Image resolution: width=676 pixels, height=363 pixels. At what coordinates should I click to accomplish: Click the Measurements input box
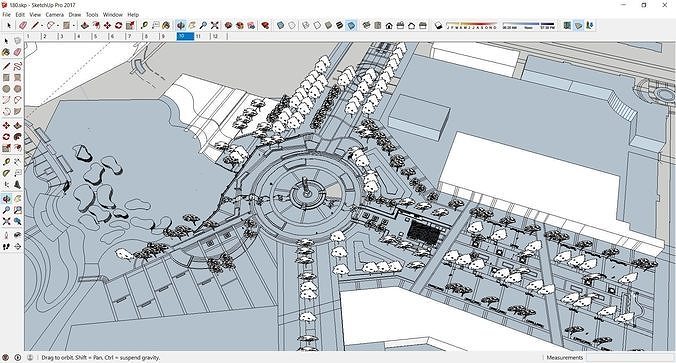click(629, 357)
